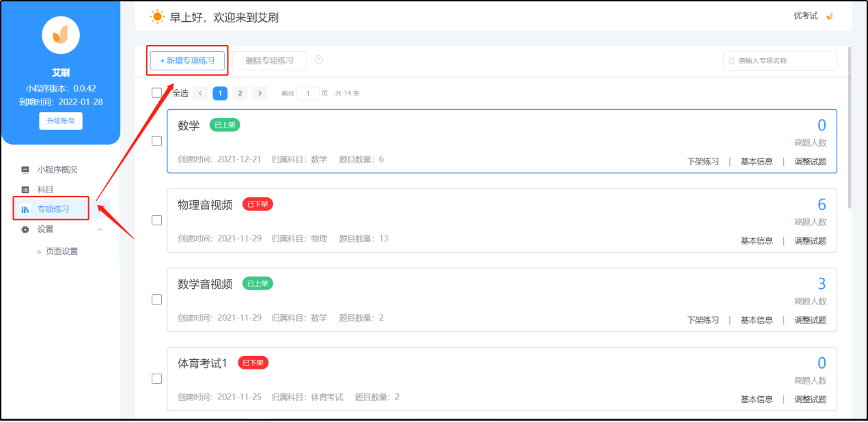This screenshot has width=868, height=422.
Task: Click 刷题人数 count 6
Action: [x=822, y=204]
